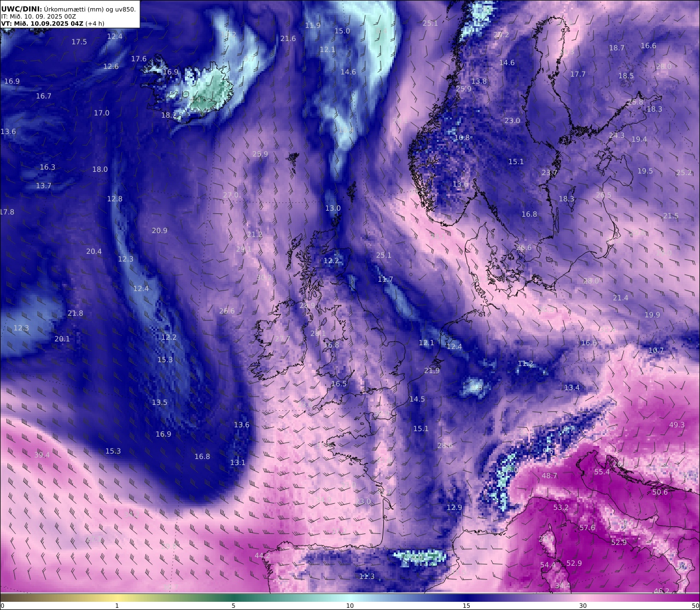Click the 13.4 value label
This screenshot has width=700, height=610.
[x=572, y=388]
